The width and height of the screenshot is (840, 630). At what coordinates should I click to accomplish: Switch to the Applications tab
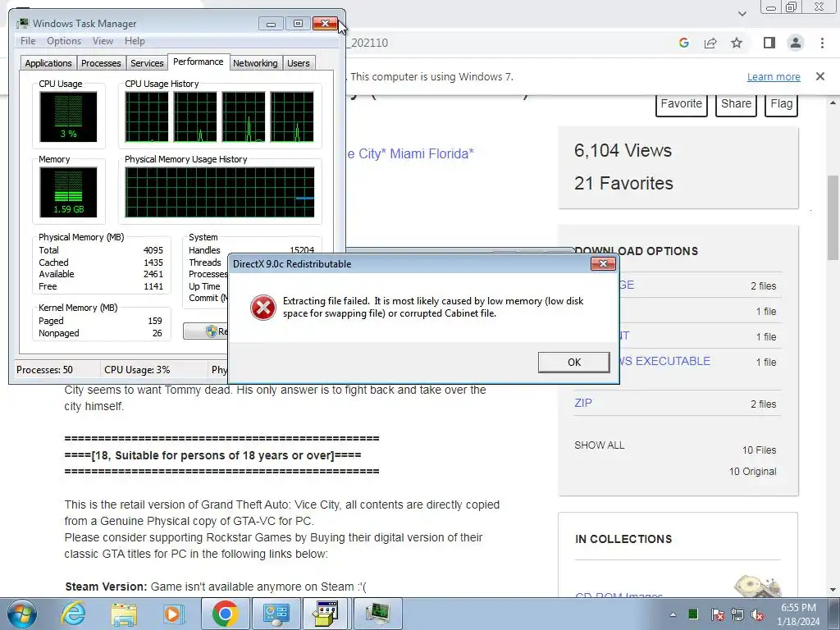click(x=48, y=63)
